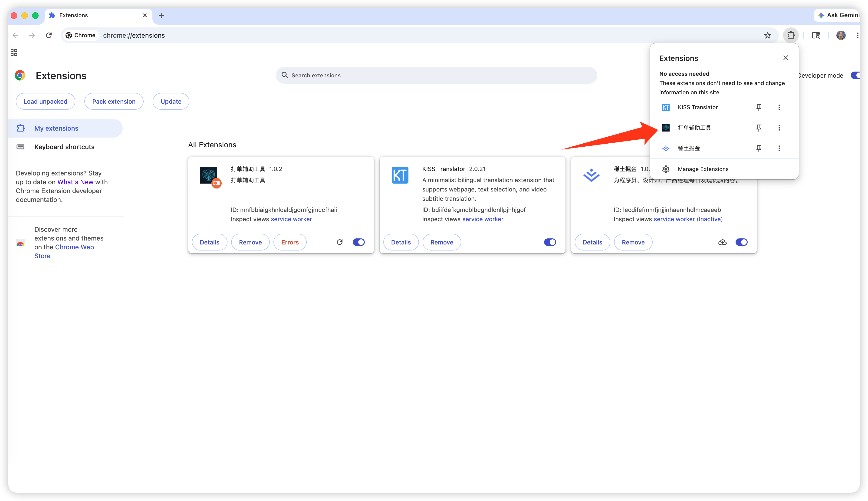Click Pack extension button

coord(114,102)
